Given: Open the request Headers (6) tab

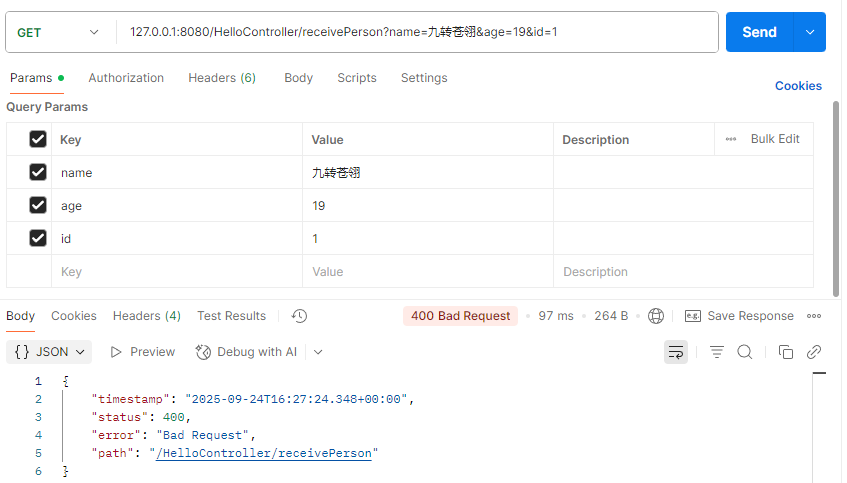Looking at the screenshot, I should [x=222, y=78].
